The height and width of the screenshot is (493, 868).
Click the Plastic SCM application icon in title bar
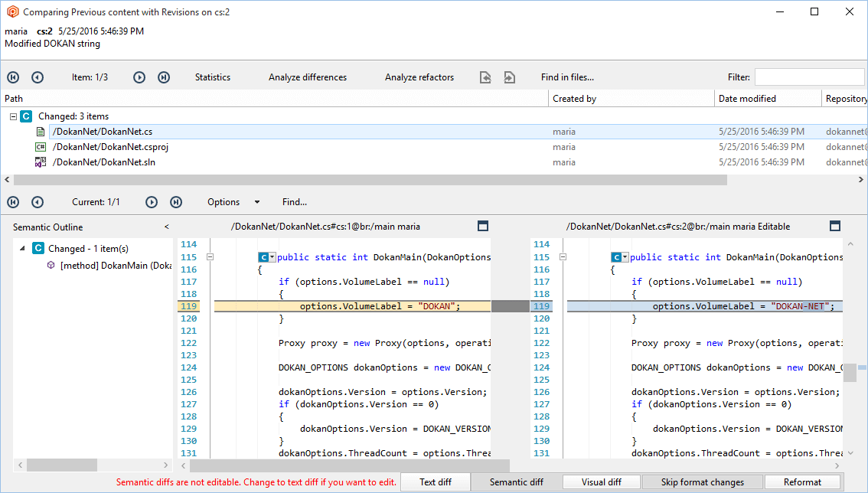(12, 11)
